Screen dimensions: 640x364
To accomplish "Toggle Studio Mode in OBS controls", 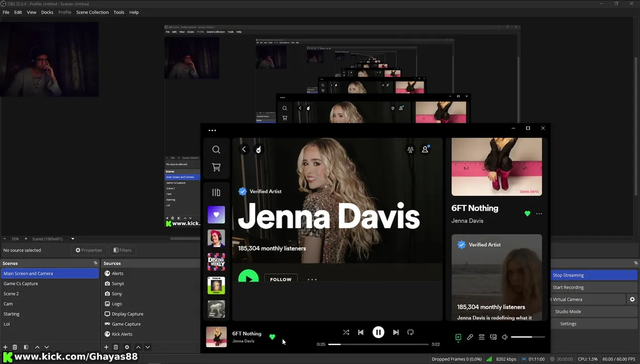I will coord(568,311).
